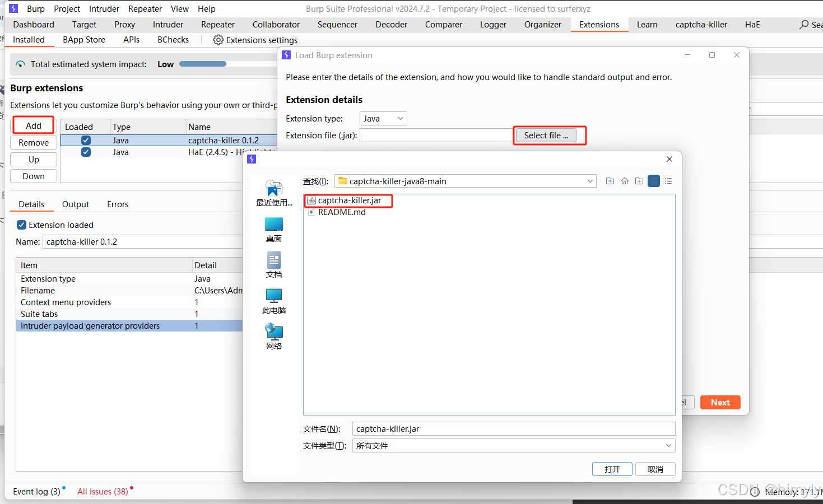Viewport: 823px width, 504px height.
Task: Go to home folder in file chooser
Action: click(625, 181)
